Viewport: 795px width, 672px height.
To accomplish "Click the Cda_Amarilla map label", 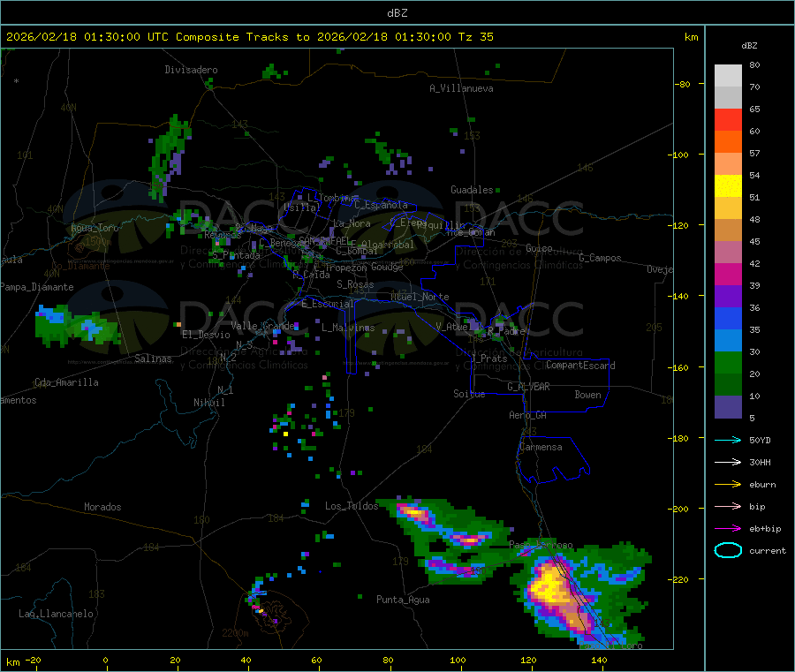I will [x=66, y=382].
